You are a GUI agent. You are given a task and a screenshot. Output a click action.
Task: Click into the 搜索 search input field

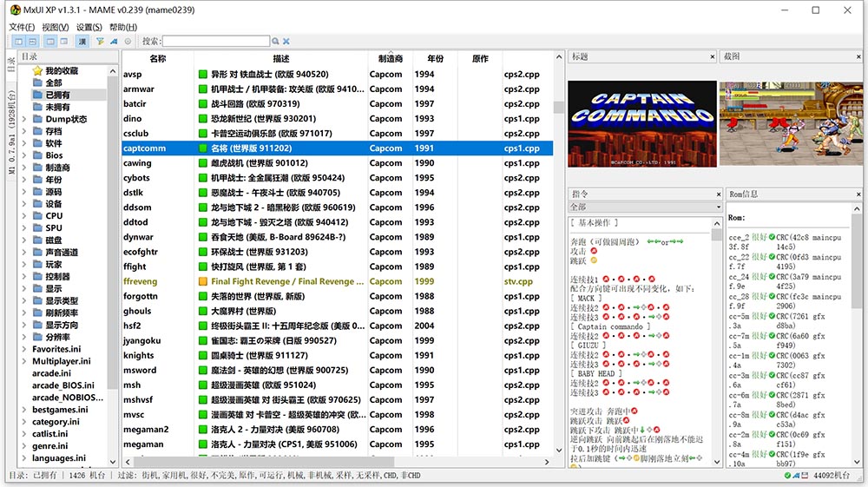[x=216, y=42]
